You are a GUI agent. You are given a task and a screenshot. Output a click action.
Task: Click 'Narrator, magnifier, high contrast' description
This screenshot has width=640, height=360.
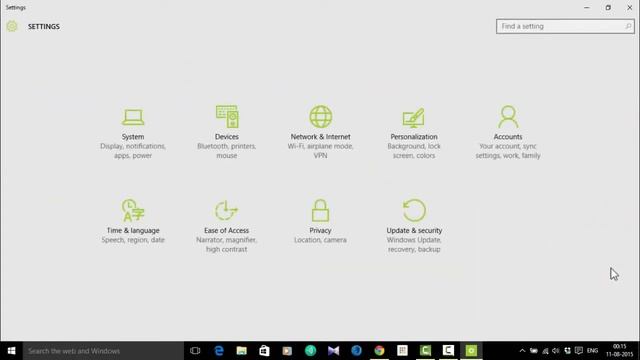(227, 244)
